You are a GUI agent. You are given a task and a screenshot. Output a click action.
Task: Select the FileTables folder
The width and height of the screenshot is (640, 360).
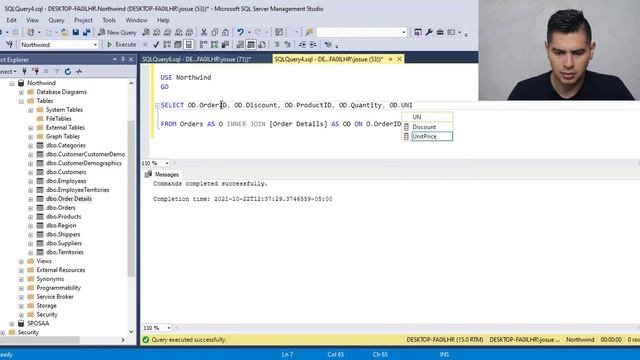point(58,118)
